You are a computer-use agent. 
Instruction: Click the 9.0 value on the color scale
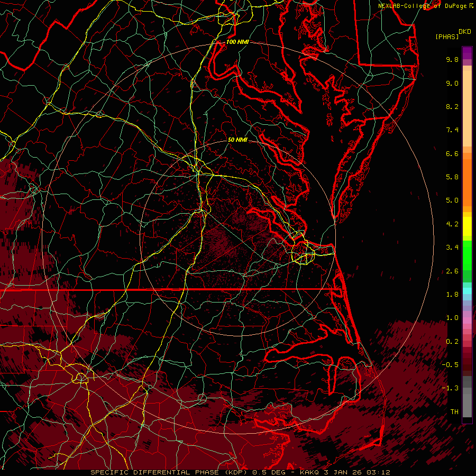452,83
